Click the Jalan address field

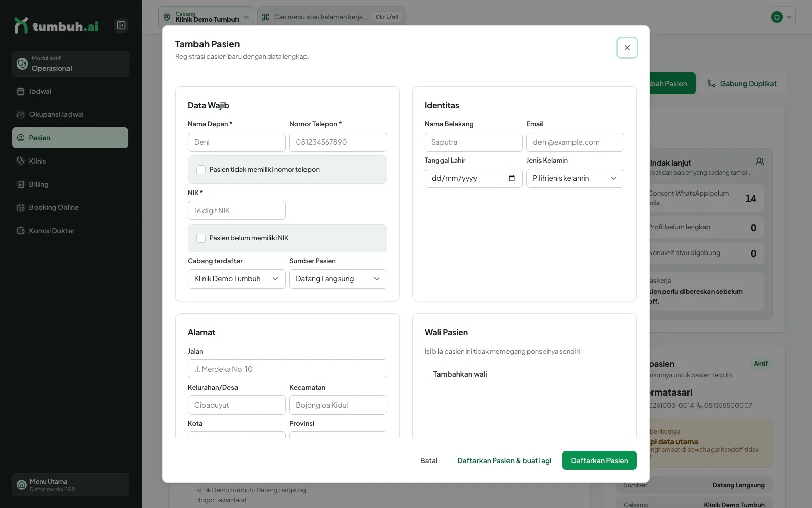tap(287, 369)
